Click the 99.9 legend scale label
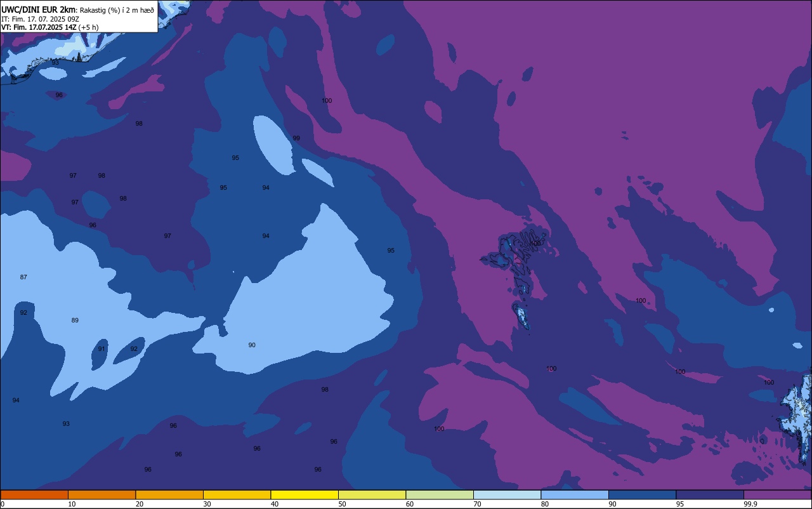 click(751, 504)
